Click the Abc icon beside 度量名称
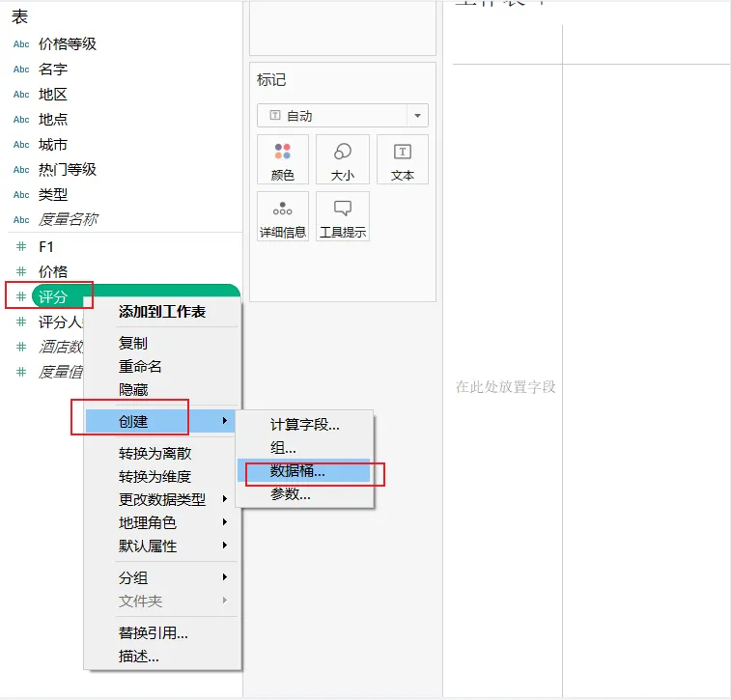 click(21, 220)
